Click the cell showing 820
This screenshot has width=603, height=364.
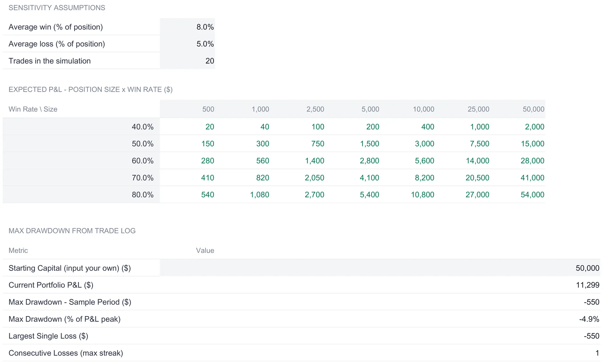pos(263,177)
